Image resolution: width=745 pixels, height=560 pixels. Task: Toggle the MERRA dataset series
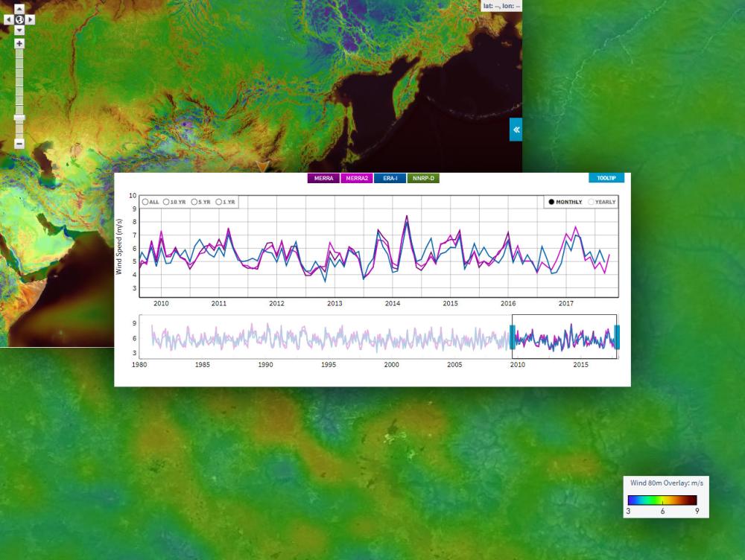click(323, 178)
